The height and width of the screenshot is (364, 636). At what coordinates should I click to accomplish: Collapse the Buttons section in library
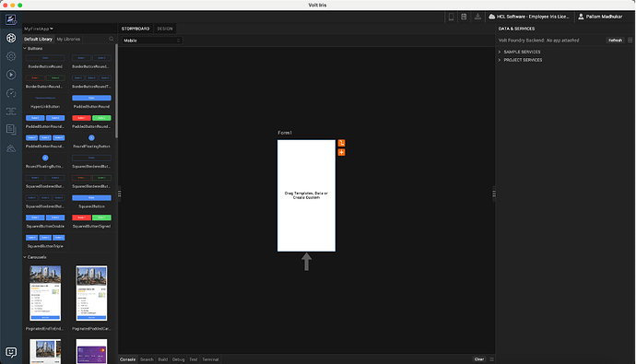click(25, 48)
